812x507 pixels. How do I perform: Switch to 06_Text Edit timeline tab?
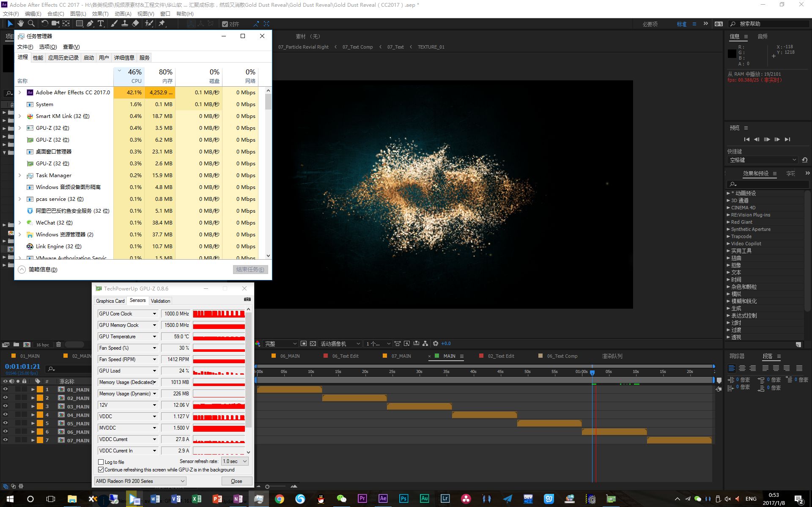point(345,356)
